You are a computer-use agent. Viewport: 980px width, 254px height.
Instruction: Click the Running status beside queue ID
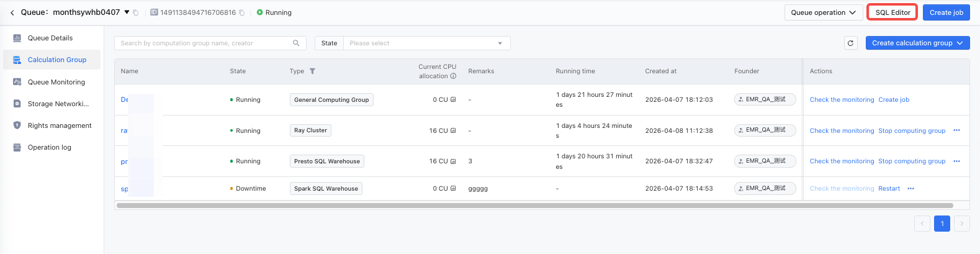click(x=274, y=12)
